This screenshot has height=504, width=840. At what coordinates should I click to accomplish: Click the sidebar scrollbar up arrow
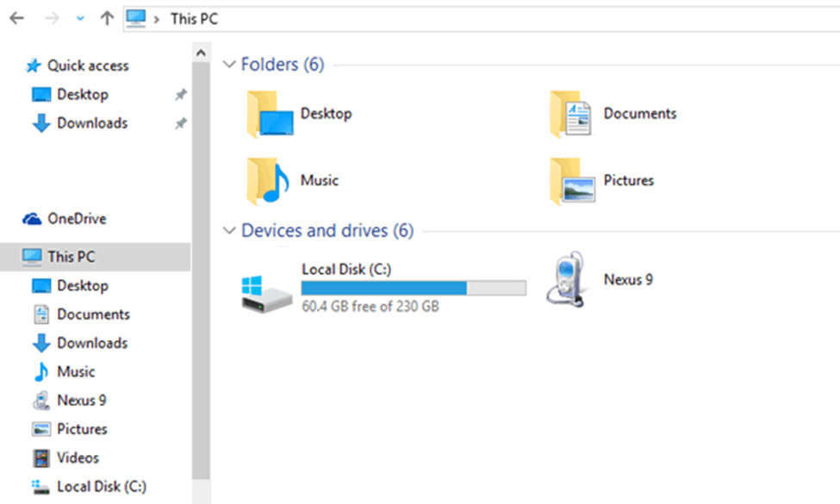coord(200,53)
